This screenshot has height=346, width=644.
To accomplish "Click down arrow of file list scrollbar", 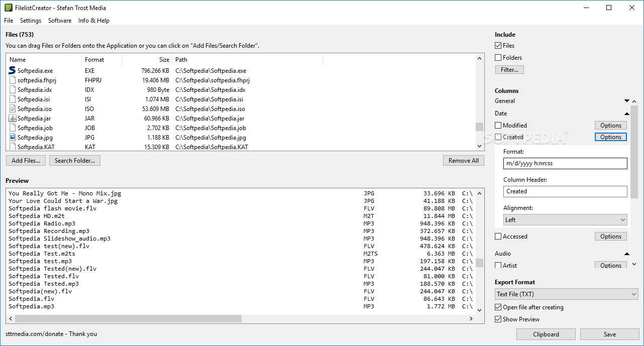I will pos(480,146).
